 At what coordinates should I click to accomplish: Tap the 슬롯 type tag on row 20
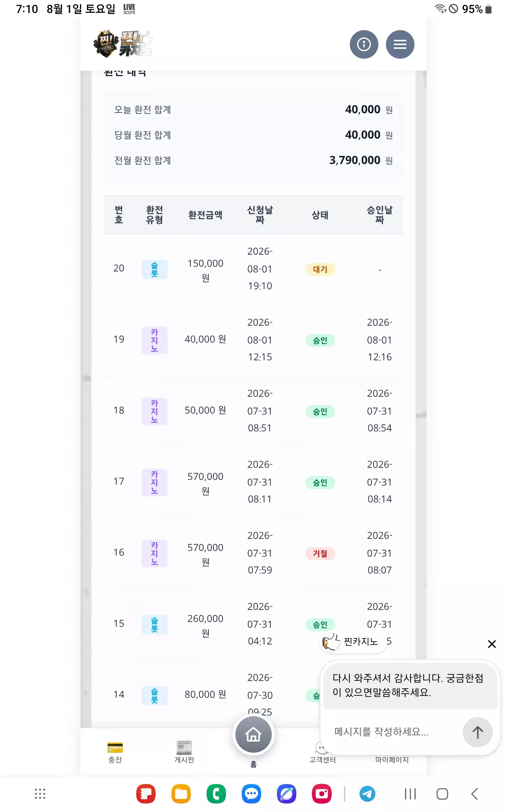point(155,269)
